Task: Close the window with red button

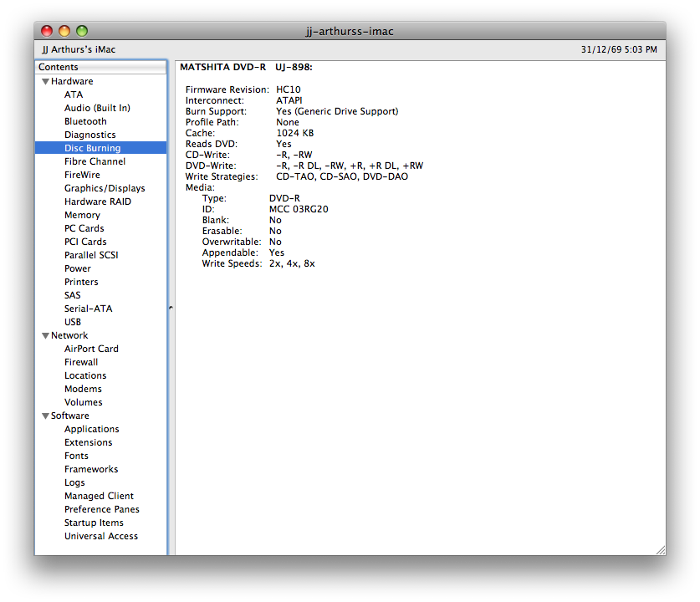Action: 47,31
